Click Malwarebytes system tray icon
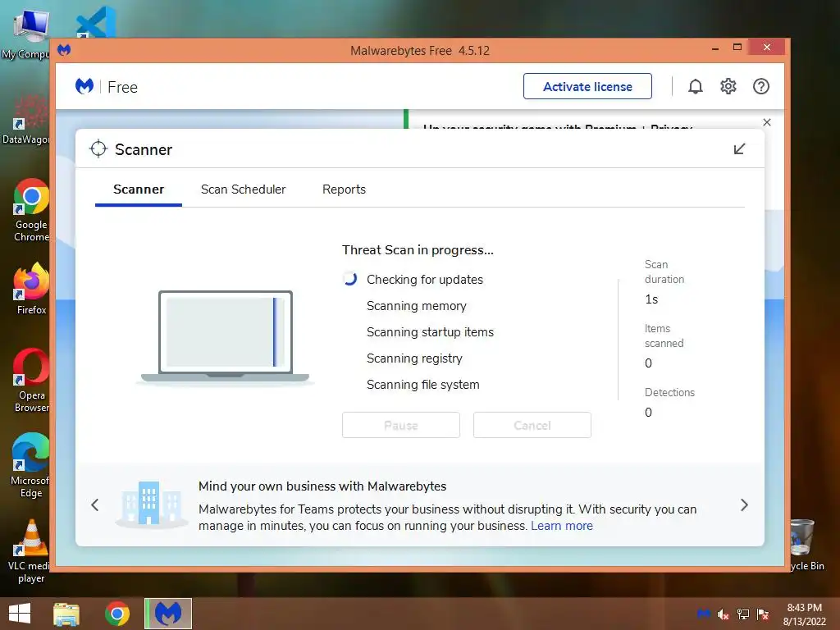The width and height of the screenshot is (840, 630). coord(703,614)
